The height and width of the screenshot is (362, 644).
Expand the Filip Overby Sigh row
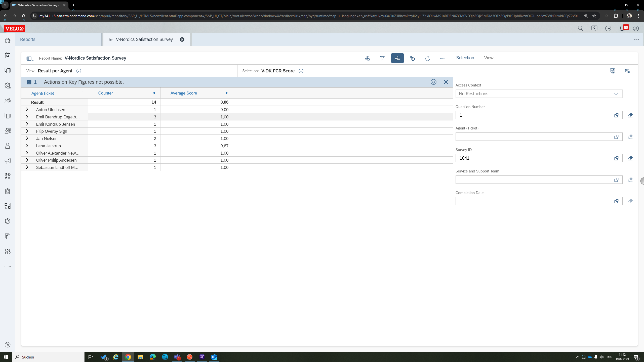(27, 131)
